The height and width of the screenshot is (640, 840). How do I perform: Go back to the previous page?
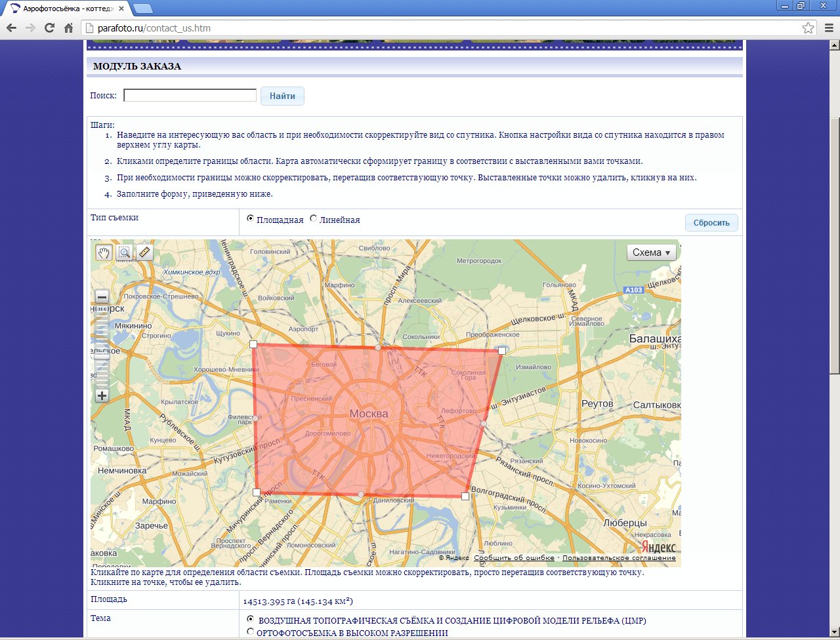click(11, 28)
